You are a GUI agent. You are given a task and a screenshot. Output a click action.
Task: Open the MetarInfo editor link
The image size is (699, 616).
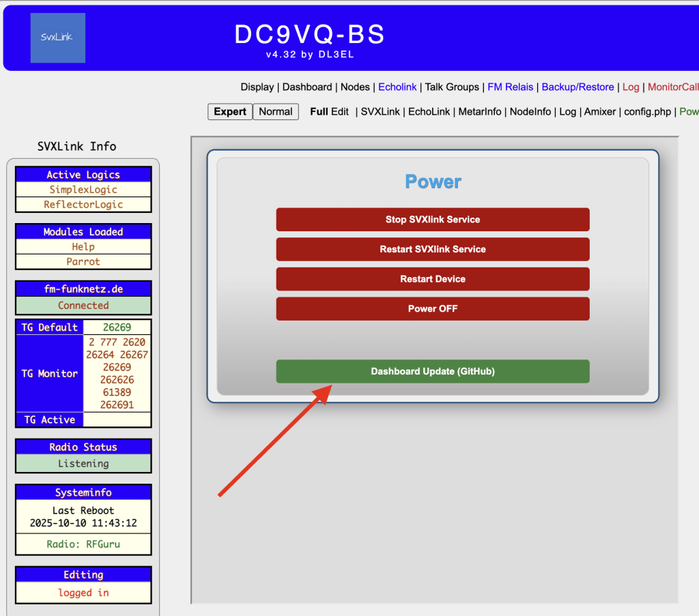(479, 112)
